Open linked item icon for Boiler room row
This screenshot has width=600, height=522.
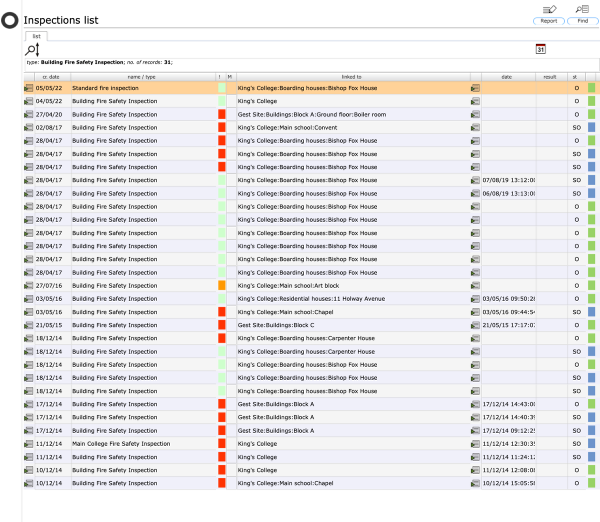point(475,115)
